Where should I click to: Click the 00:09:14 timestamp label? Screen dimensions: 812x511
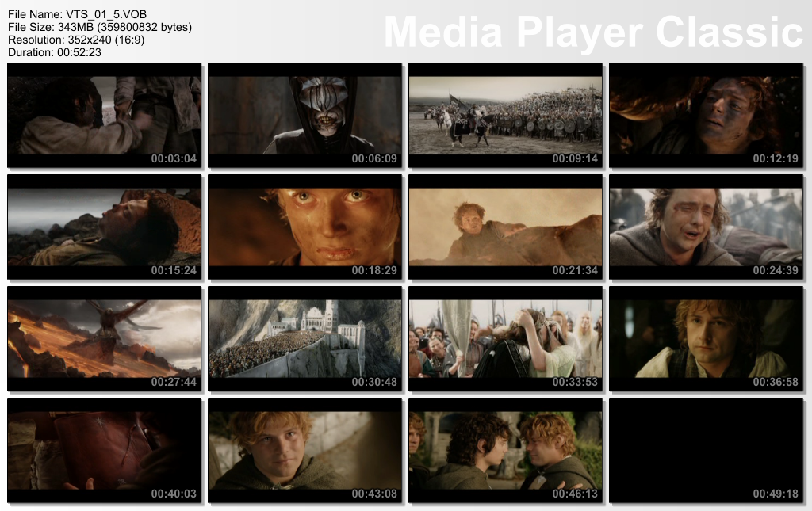[x=575, y=158]
